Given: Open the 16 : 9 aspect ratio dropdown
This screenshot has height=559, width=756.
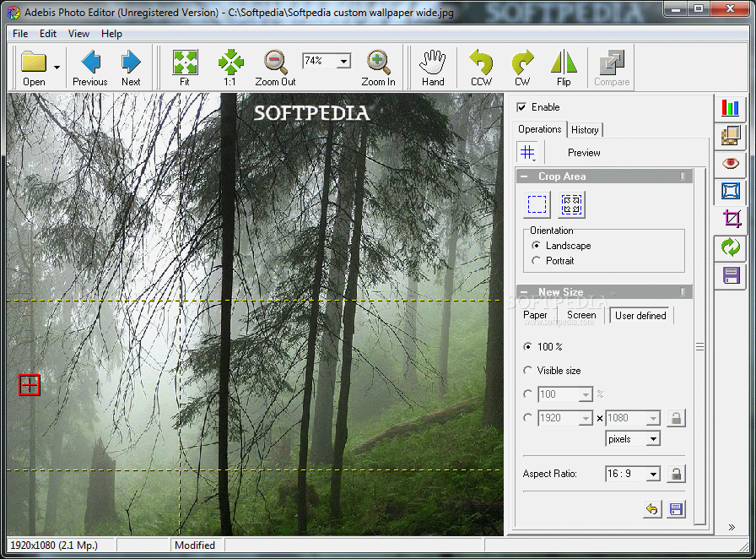Looking at the screenshot, I should tap(653, 474).
